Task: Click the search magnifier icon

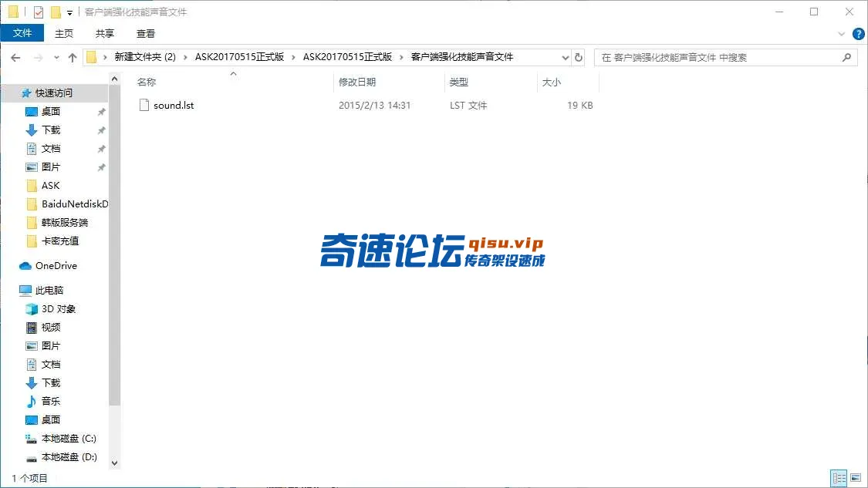Action: pos(846,57)
